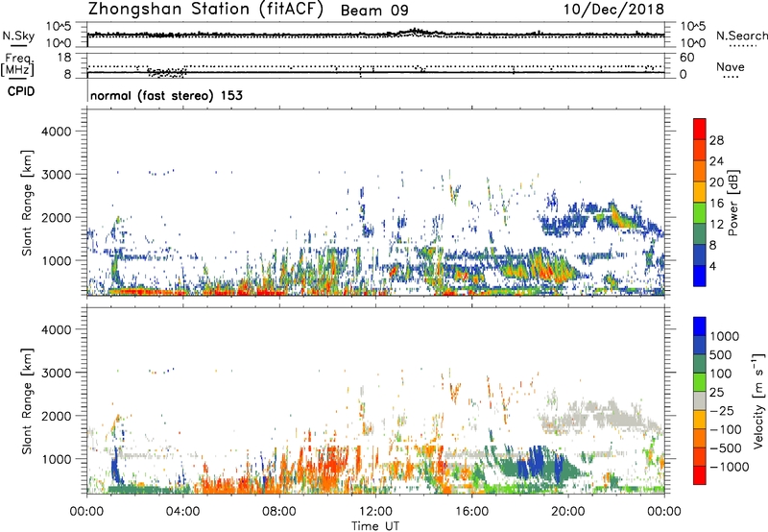
Task: Select the CPID label
Action: (x=21, y=91)
